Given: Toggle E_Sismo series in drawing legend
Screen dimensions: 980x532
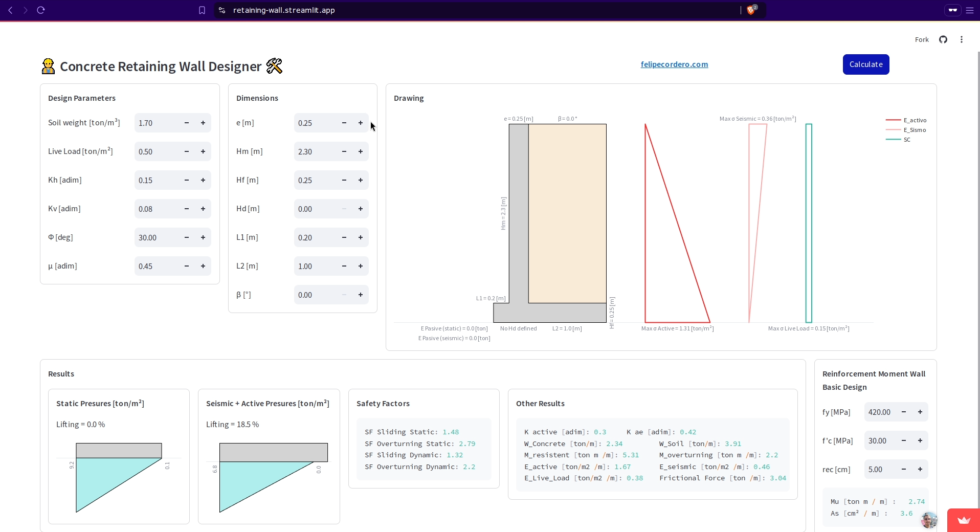Looking at the screenshot, I should tap(914, 130).
